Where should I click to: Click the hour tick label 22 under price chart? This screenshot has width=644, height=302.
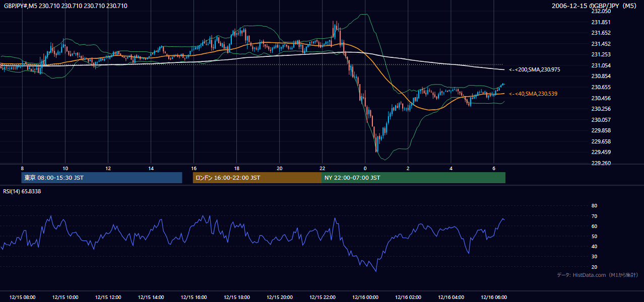[323, 168]
